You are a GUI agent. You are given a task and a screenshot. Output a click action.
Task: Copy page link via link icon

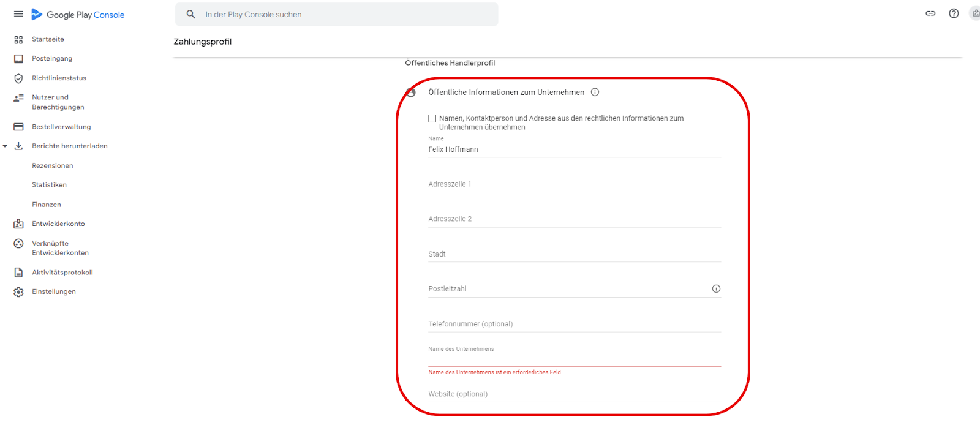pos(930,13)
